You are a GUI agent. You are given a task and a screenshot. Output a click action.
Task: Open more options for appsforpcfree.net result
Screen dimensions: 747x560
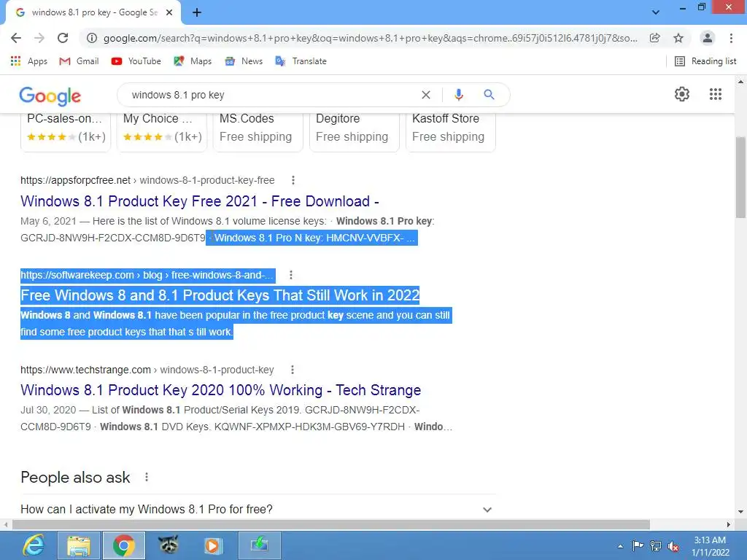(293, 180)
